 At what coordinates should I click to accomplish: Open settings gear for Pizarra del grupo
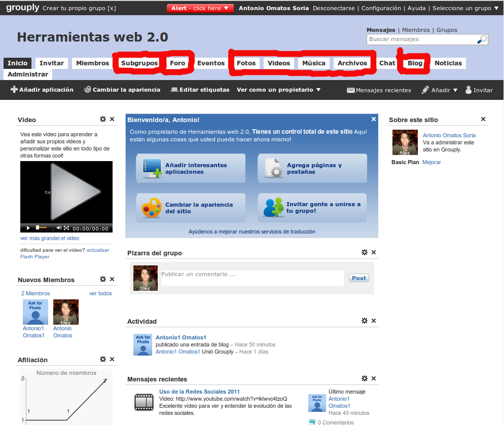pyautogui.click(x=365, y=252)
